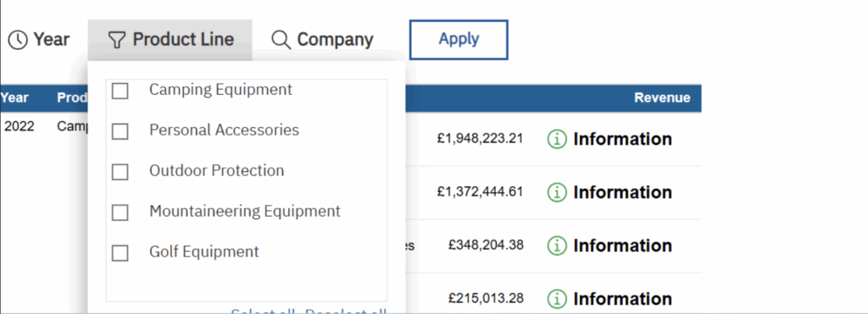Image resolution: width=868 pixels, height=314 pixels.
Task: Open the Company search dropdown
Action: [x=322, y=40]
